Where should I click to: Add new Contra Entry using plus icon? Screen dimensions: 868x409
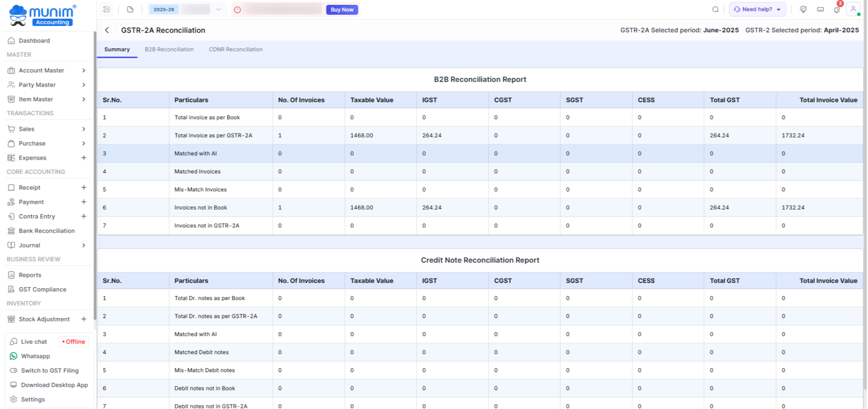point(84,216)
